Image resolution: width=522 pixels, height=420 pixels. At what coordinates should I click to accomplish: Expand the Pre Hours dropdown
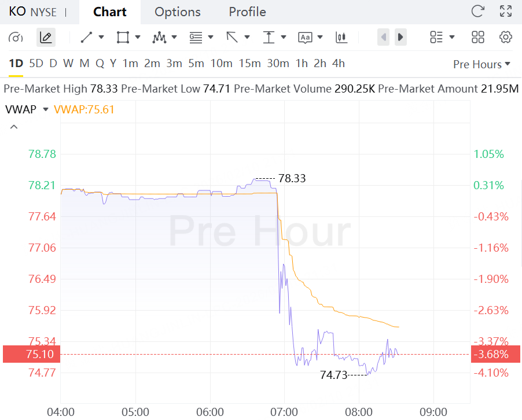point(481,64)
